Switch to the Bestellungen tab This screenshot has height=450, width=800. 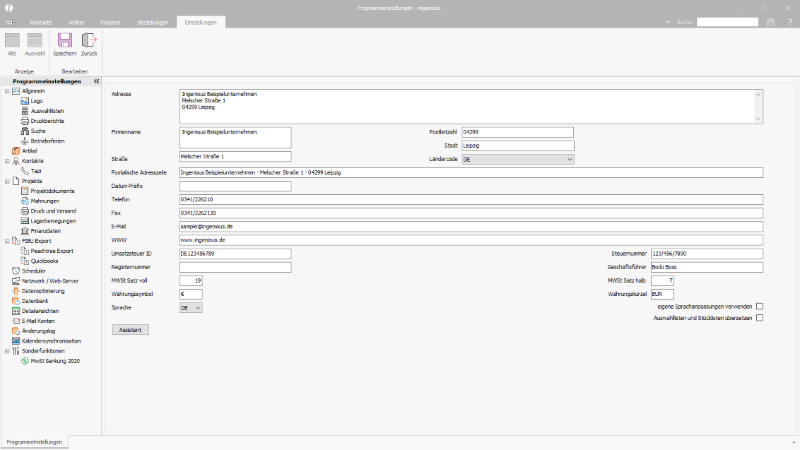153,22
